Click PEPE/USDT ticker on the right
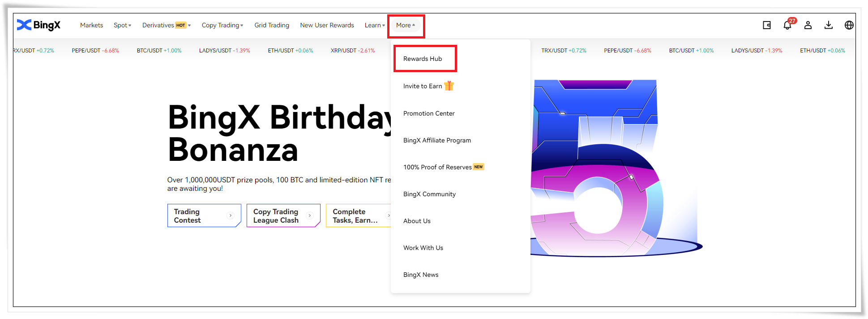Viewport: 868px width, 319px height. coord(628,51)
